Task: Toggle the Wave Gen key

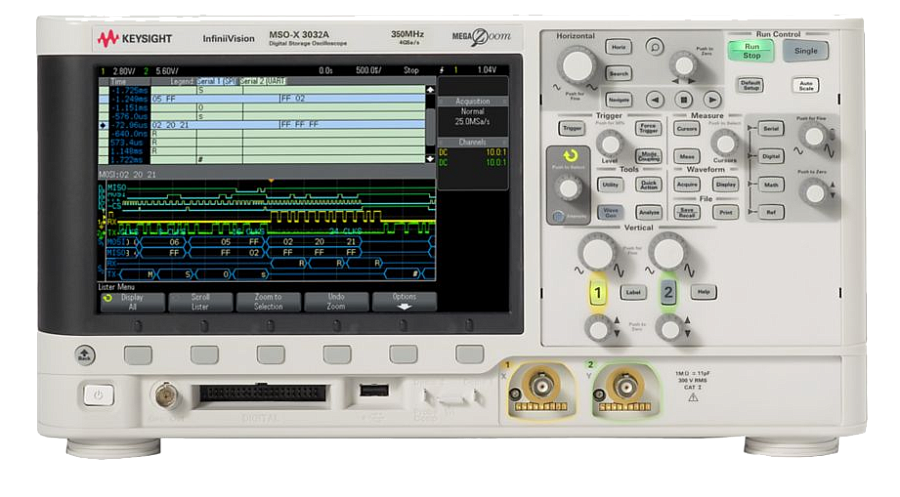Action: 611,213
